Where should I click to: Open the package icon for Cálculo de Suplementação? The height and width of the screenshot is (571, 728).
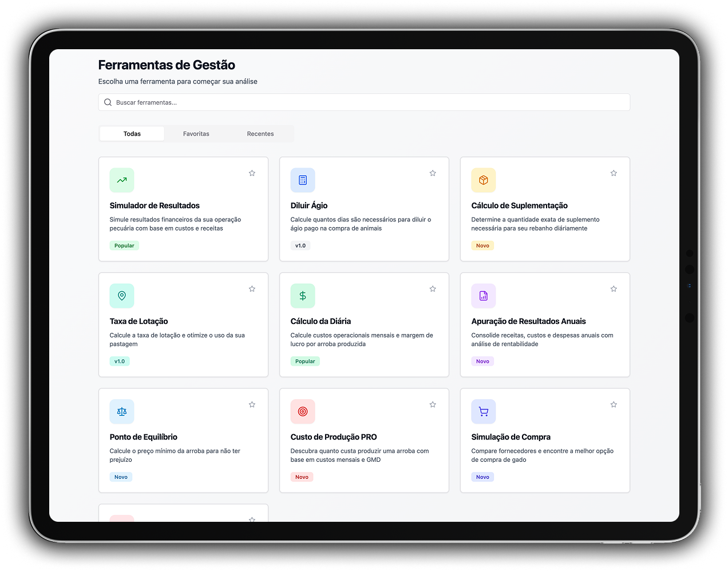[483, 180]
